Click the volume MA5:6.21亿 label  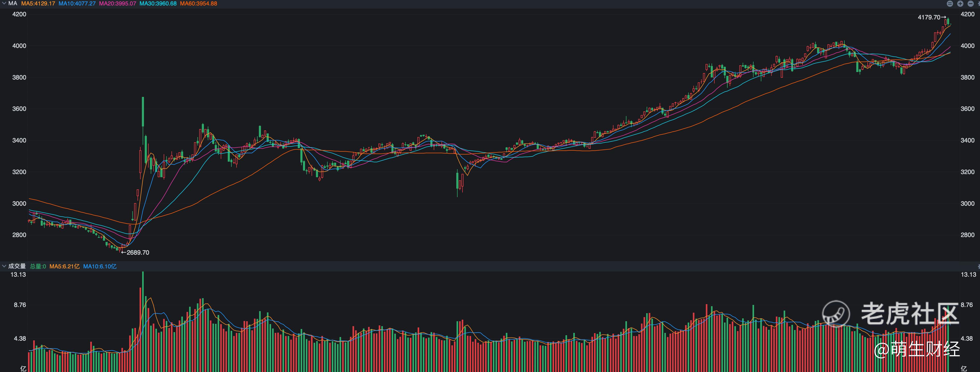64,266
